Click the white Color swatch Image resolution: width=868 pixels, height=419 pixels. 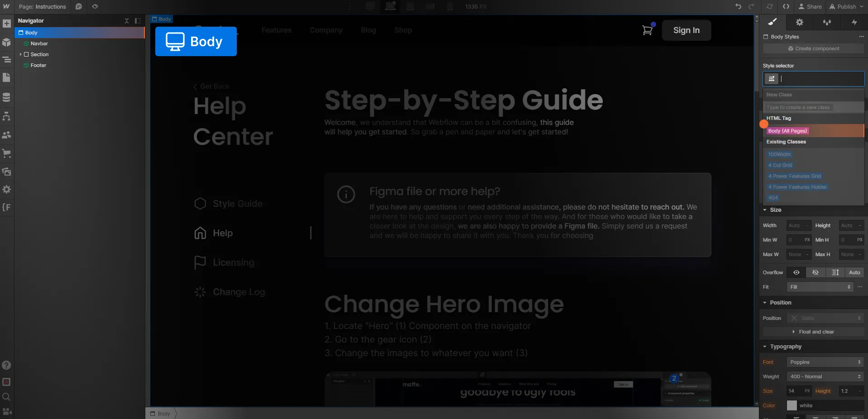coord(792,405)
